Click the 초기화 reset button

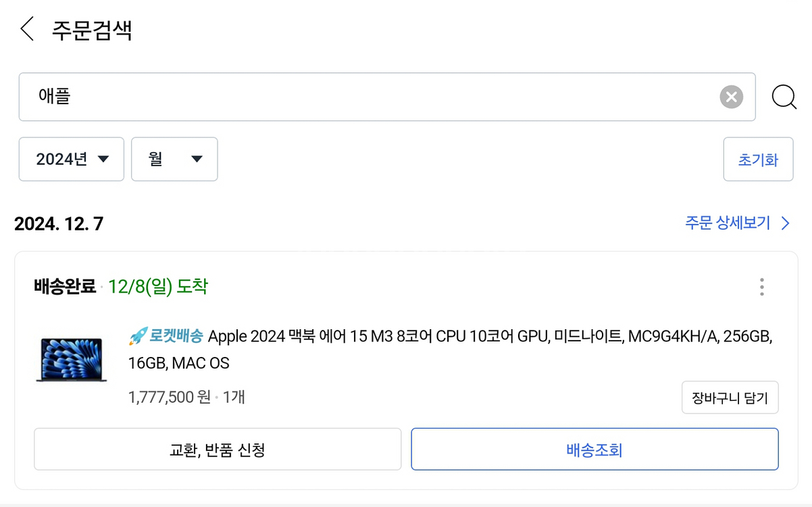coord(758,160)
